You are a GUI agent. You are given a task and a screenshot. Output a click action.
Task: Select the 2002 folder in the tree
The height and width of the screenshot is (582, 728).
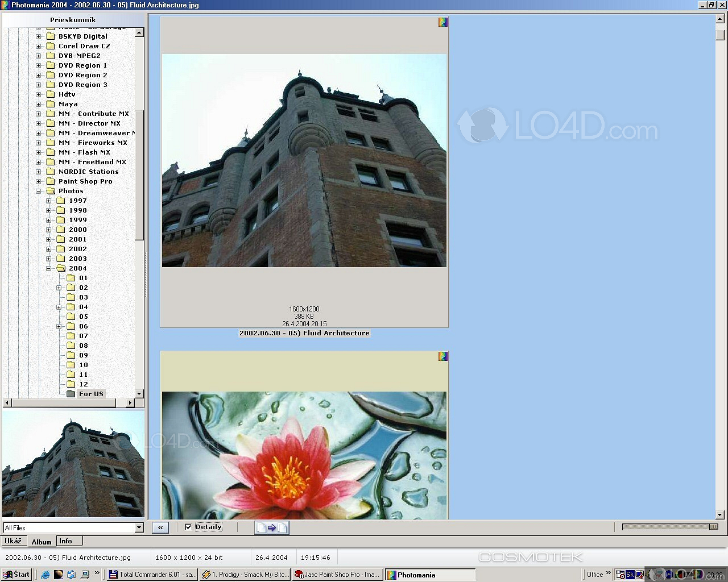pyautogui.click(x=78, y=249)
